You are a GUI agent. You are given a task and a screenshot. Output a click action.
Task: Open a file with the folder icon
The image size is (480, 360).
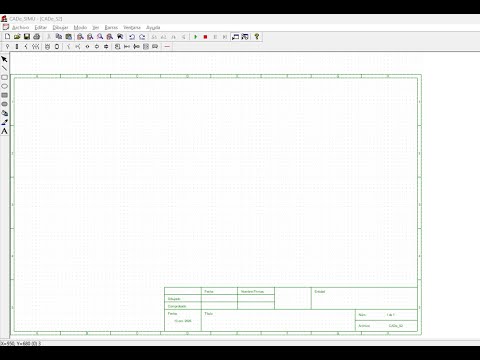pyautogui.click(x=17, y=37)
